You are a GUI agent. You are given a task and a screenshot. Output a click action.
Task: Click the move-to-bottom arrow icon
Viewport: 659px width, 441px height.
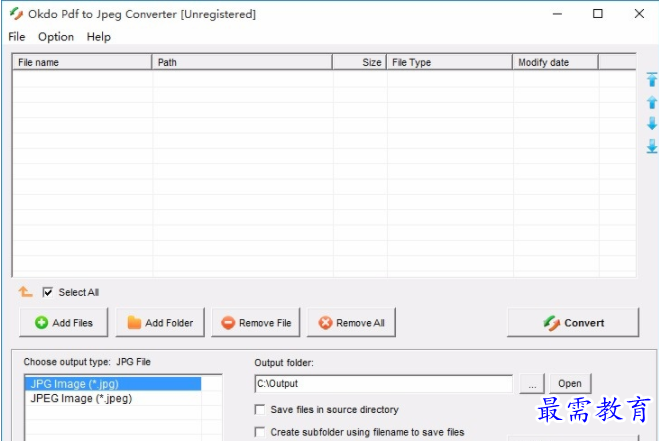click(651, 146)
